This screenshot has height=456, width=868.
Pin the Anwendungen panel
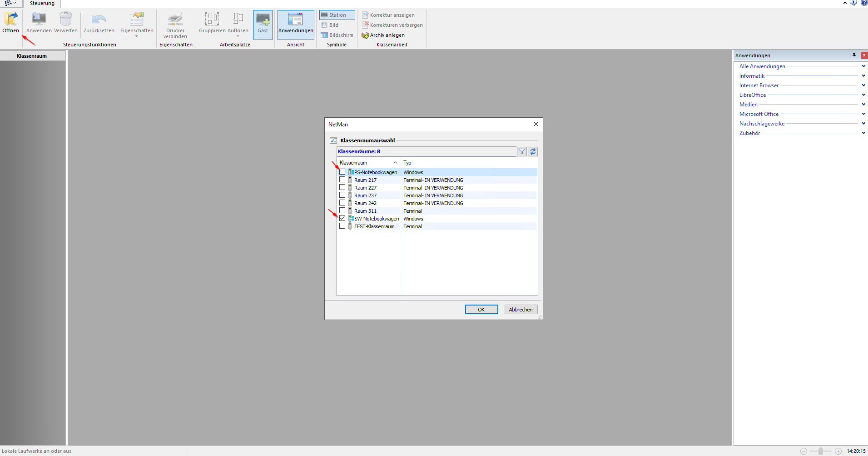pyautogui.click(x=854, y=55)
